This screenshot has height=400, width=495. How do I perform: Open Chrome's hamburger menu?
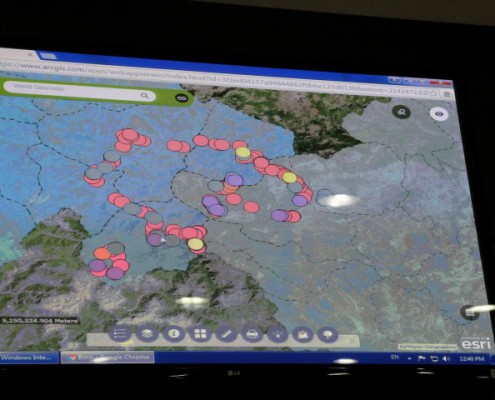pos(447,94)
